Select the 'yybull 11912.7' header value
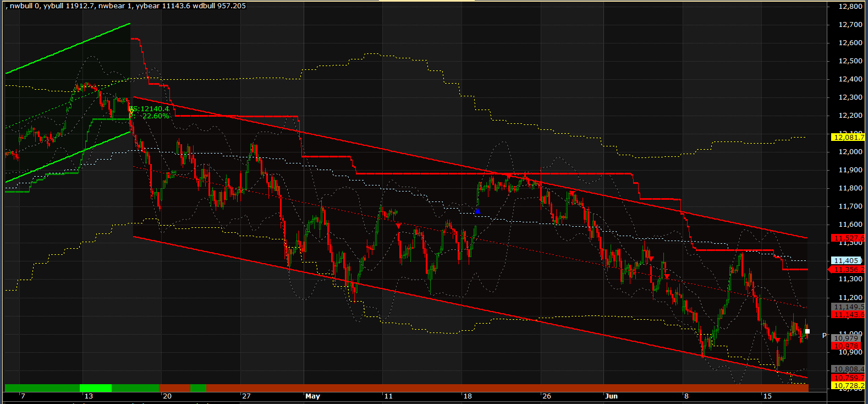Screen dimensions: 868x404 (70, 6)
